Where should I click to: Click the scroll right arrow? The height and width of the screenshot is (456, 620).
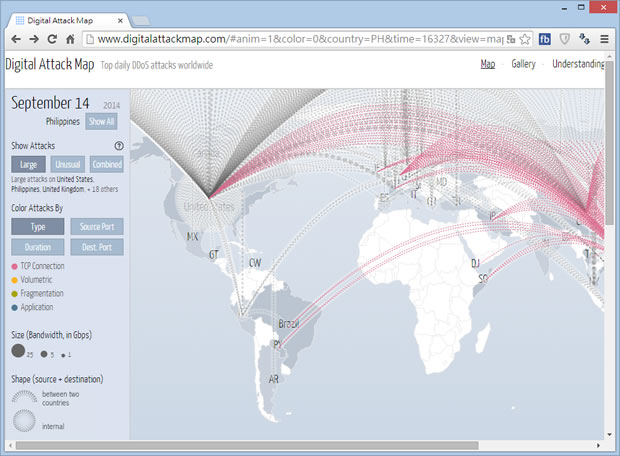(x=598, y=446)
